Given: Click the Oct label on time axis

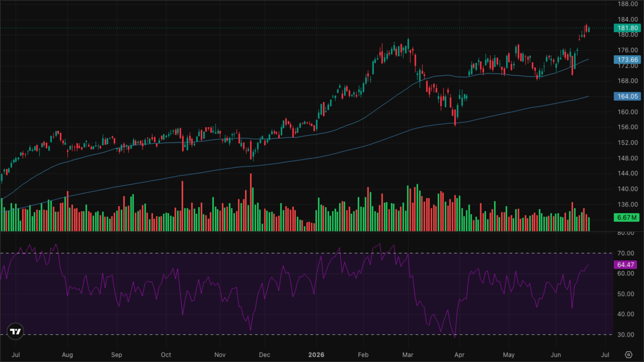Looking at the screenshot, I should 166,355.
